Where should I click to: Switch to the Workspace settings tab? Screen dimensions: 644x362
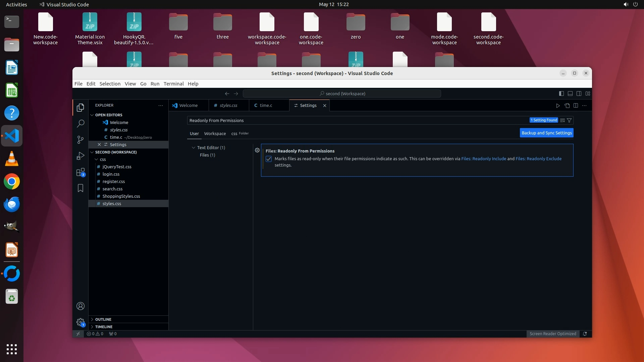215,133
